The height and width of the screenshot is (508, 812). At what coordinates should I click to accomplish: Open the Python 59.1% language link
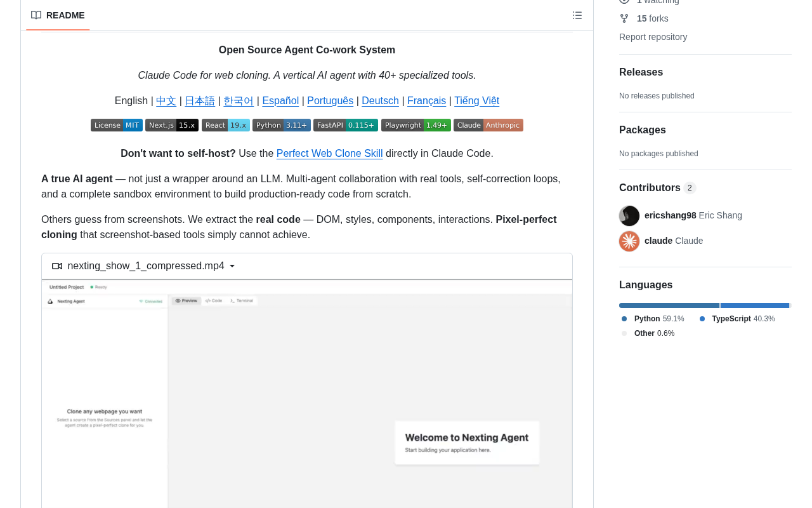[x=653, y=319]
